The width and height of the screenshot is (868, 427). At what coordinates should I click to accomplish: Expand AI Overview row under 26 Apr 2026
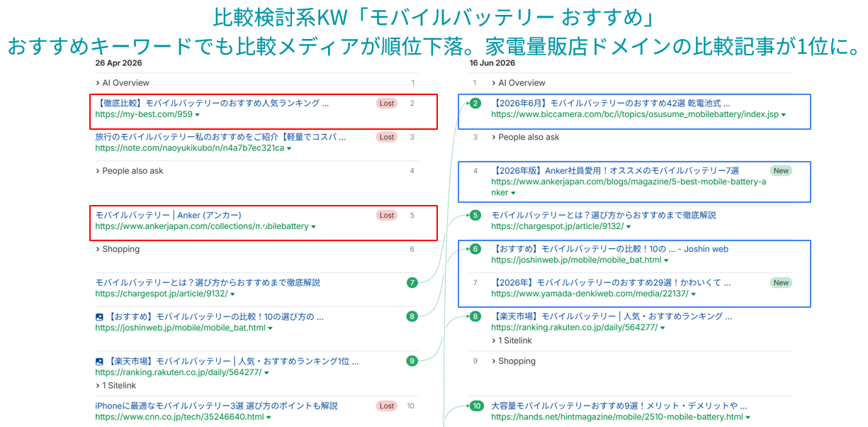[122, 83]
